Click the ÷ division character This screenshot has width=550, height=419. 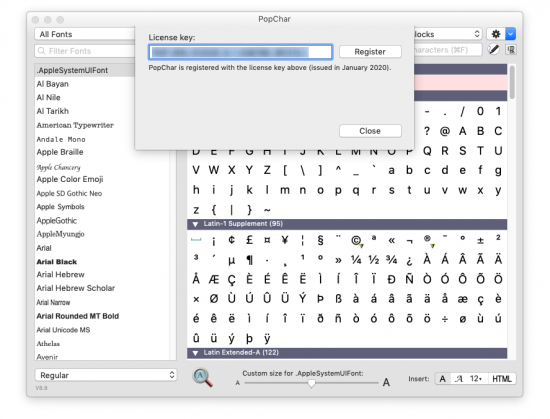tap(445, 319)
